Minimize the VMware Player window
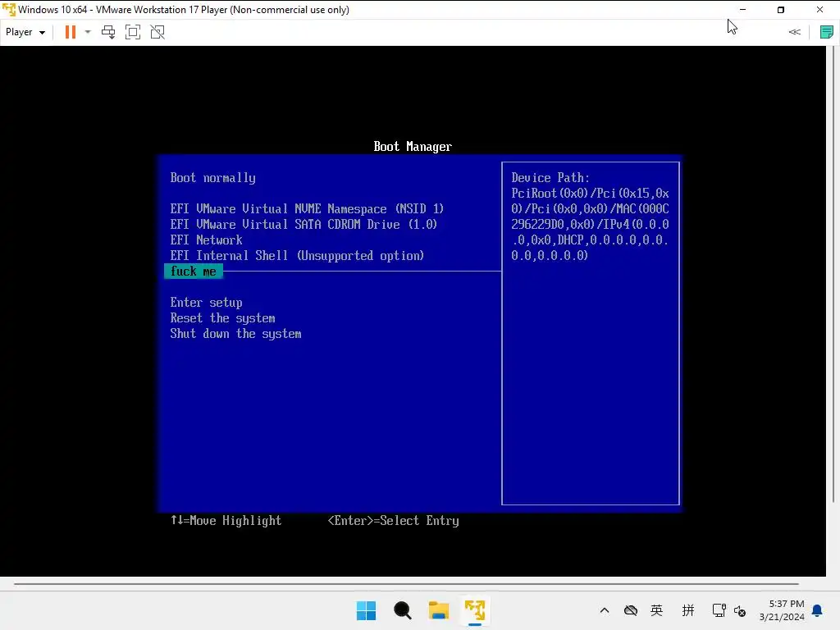The height and width of the screenshot is (630, 840). pyautogui.click(x=742, y=10)
